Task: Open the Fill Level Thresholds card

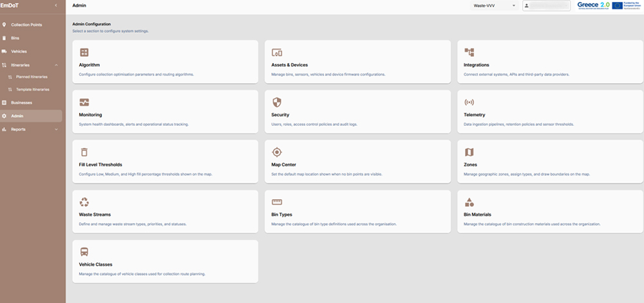Action: 165,162
